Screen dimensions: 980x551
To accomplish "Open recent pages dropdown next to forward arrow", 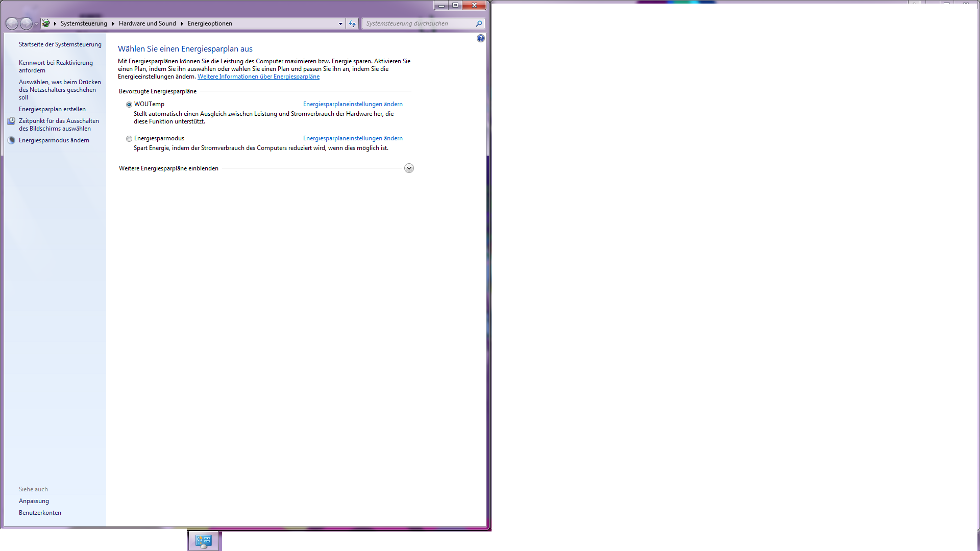I will pyautogui.click(x=36, y=24).
